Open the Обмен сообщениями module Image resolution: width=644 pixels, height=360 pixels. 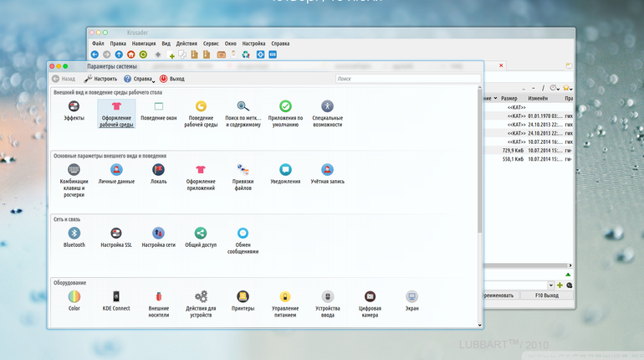(243, 240)
